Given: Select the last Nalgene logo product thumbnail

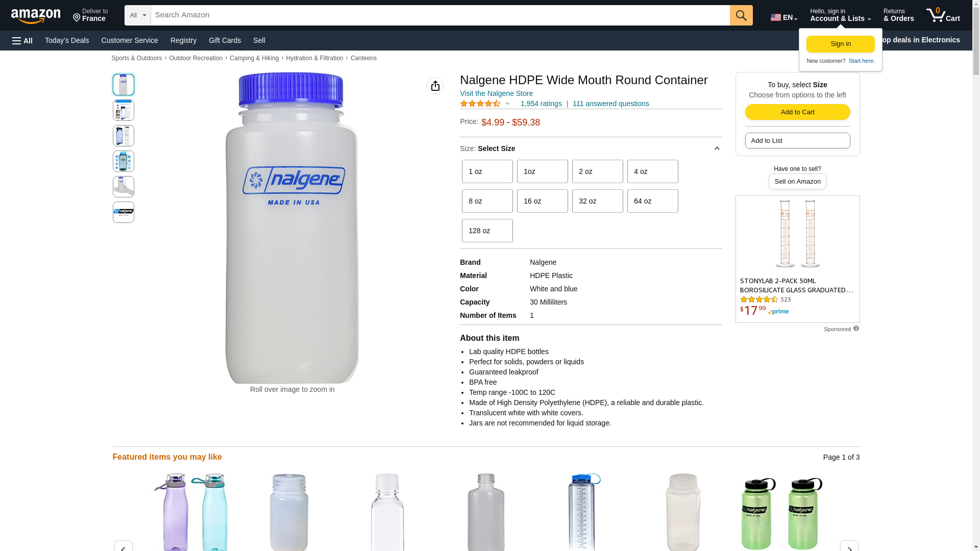Looking at the screenshot, I should (x=124, y=212).
